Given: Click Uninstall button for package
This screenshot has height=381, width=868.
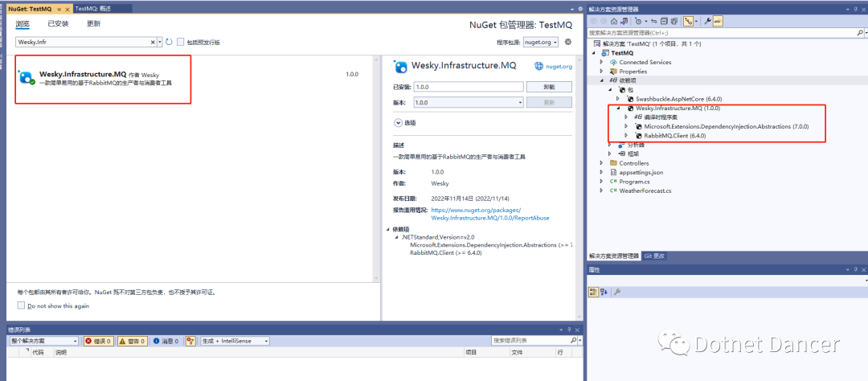Looking at the screenshot, I should coord(549,87).
